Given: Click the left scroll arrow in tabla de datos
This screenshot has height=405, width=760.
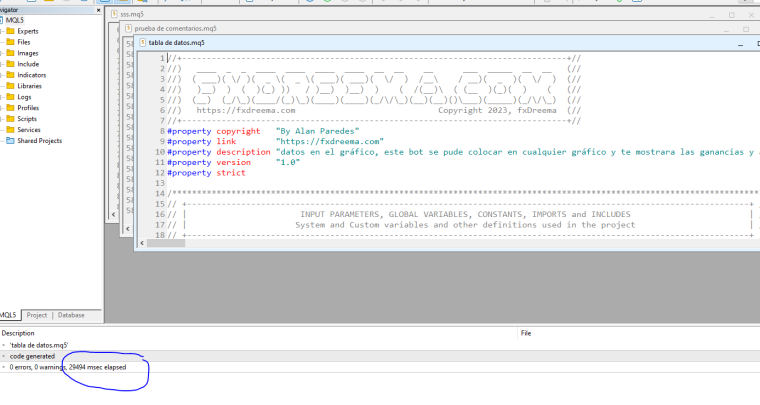Looking at the screenshot, I should (x=142, y=243).
